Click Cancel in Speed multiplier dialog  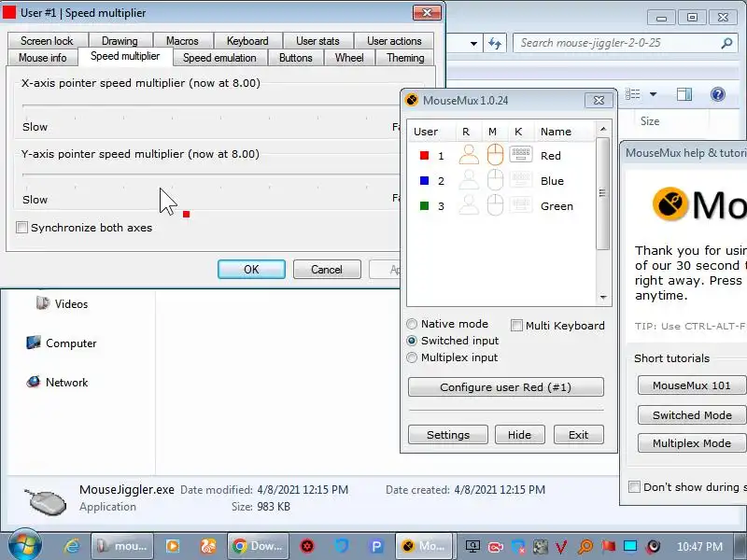click(x=327, y=269)
